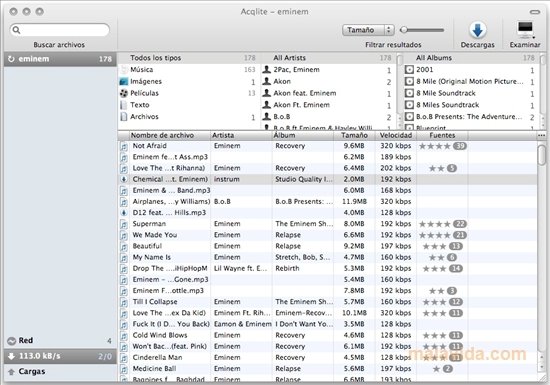This screenshot has height=385, width=550.
Task: Select Till I Collapse track
Action: [328, 302]
